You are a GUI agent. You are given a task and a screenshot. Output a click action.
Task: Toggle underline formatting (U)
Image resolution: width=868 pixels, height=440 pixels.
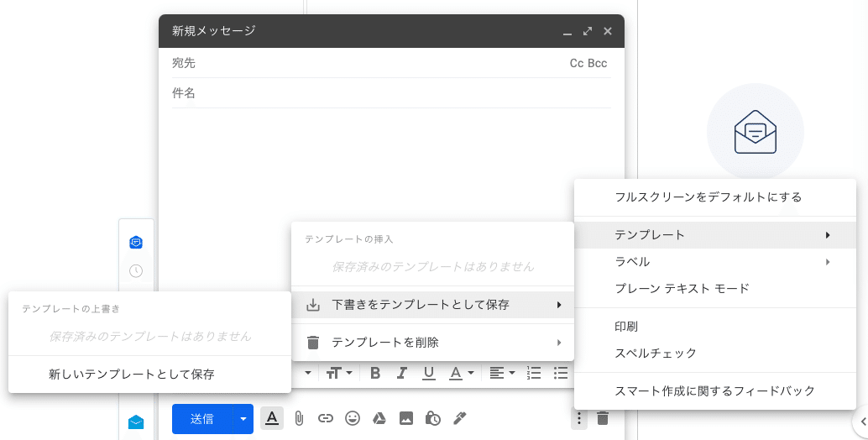(428, 373)
